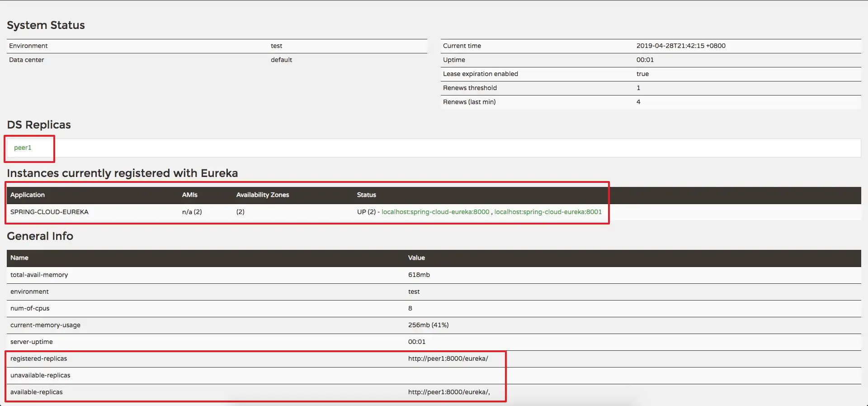Click the System Status heading
This screenshot has width=868, height=406.
pos(46,25)
